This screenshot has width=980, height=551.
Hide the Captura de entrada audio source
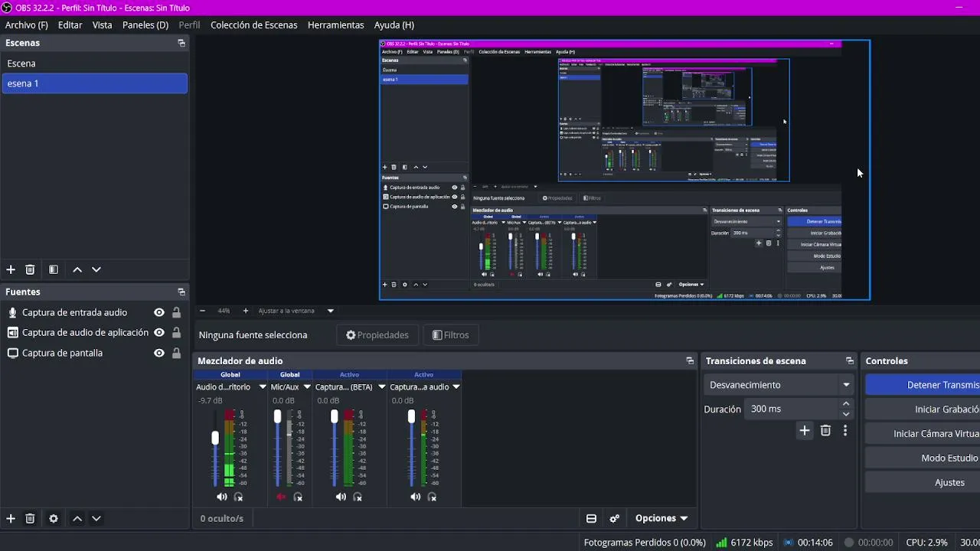[159, 312]
